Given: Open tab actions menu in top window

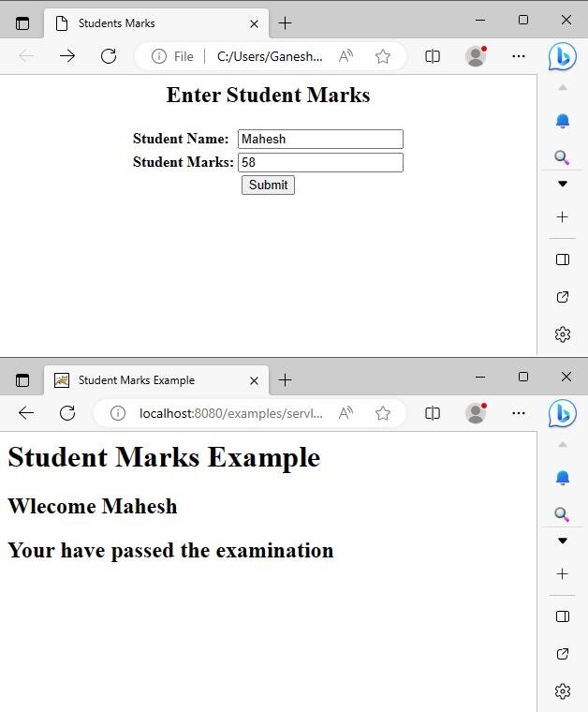Looking at the screenshot, I should point(22,22).
